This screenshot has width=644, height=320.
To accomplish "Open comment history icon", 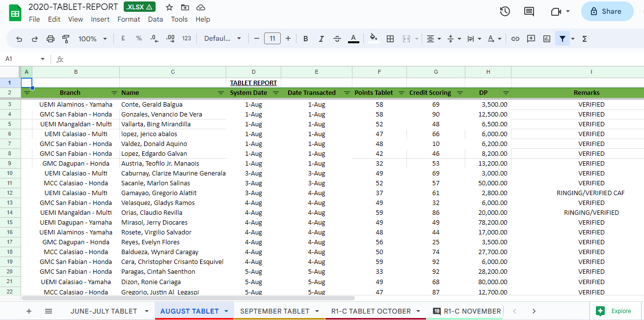I will coord(529,11).
